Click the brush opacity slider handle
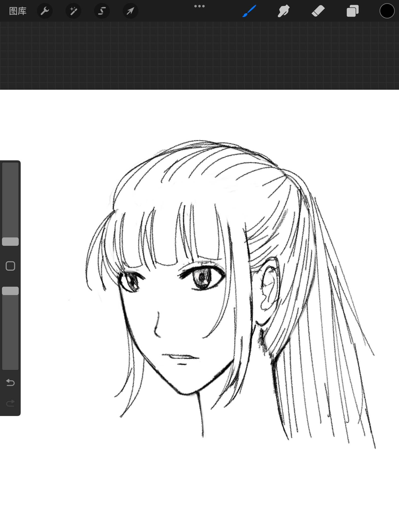The height and width of the screenshot is (532, 399). coord(10,291)
